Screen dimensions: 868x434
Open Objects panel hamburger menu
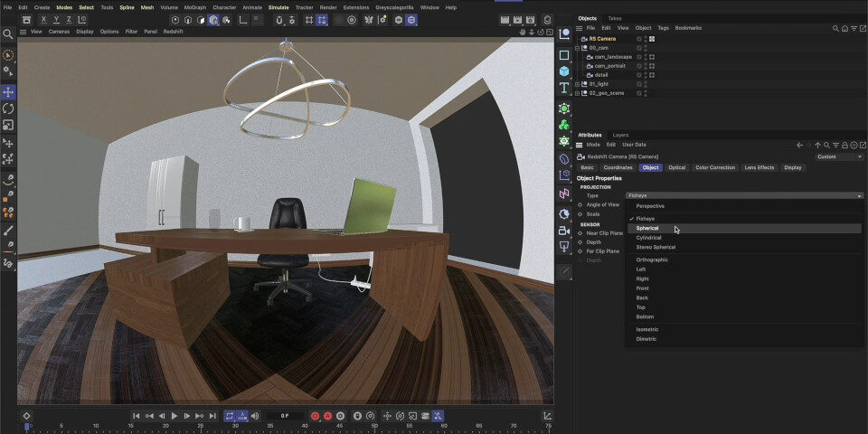click(x=579, y=28)
